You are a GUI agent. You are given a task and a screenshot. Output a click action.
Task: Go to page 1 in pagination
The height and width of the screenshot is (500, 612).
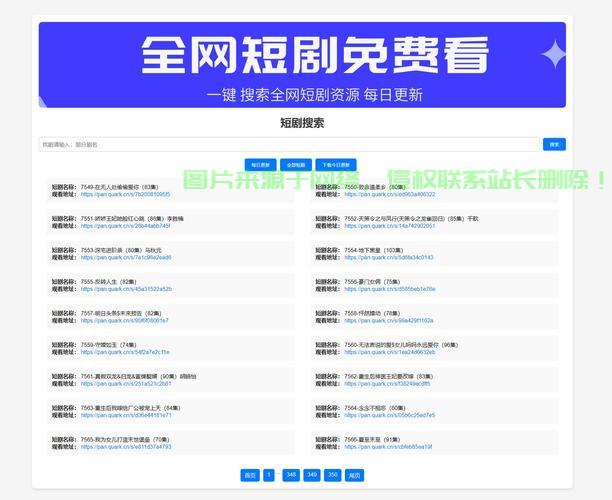pos(269,475)
